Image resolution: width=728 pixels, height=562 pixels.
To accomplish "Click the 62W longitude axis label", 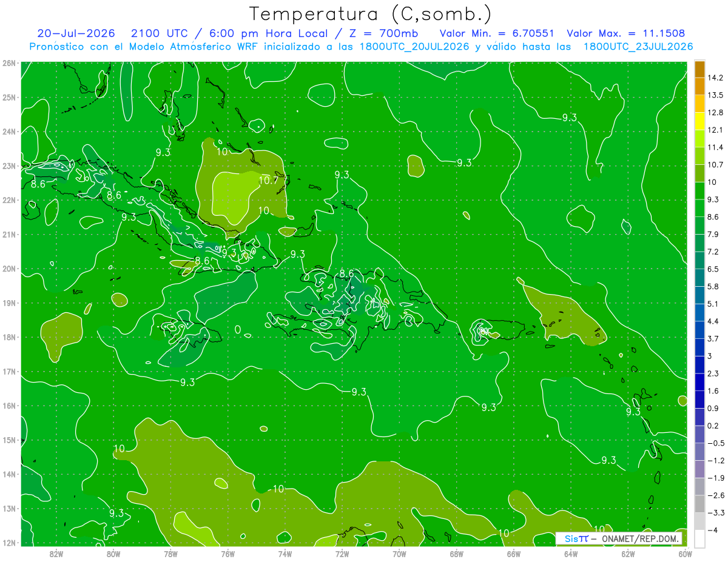I will (628, 554).
